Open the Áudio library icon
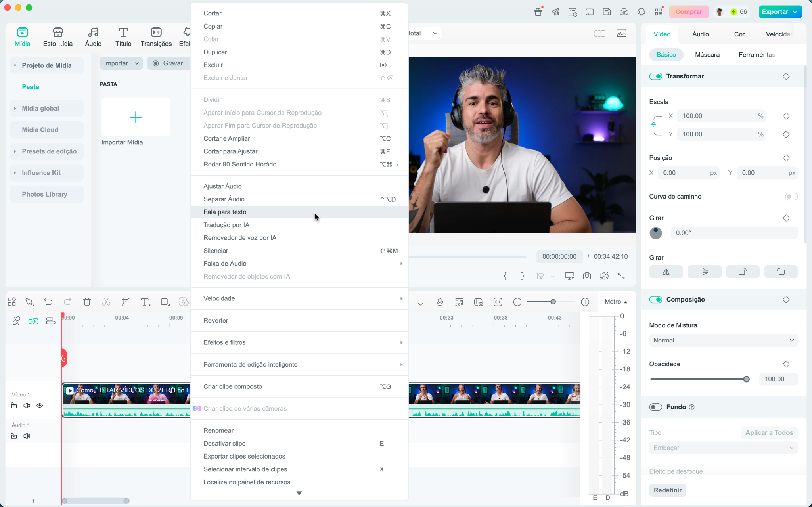This screenshot has width=812, height=507. coord(93,33)
